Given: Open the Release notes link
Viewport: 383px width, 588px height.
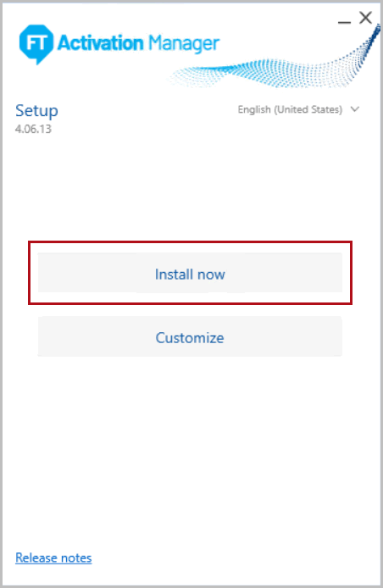Looking at the screenshot, I should [x=53, y=557].
